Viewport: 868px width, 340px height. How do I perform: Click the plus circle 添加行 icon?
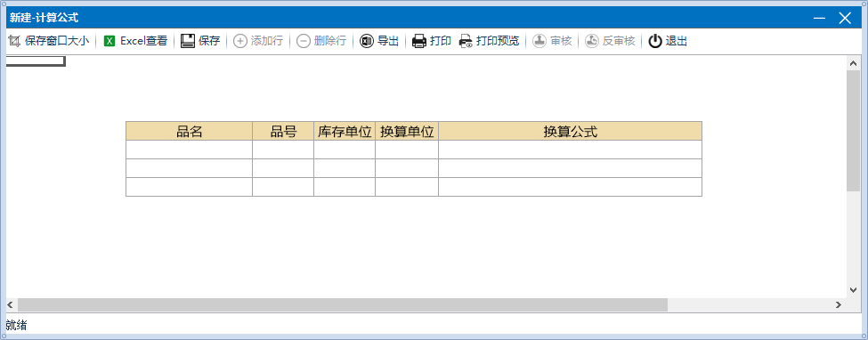pyautogui.click(x=239, y=41)
